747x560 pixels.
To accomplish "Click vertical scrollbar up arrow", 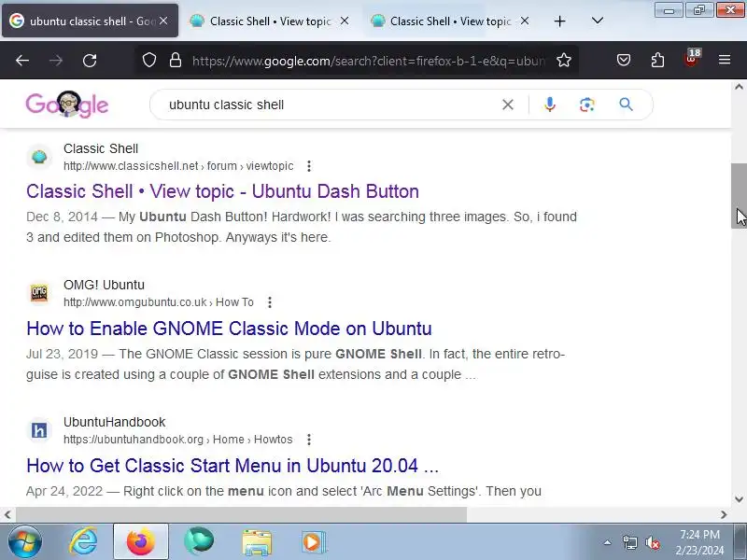I will click(739, 87).
